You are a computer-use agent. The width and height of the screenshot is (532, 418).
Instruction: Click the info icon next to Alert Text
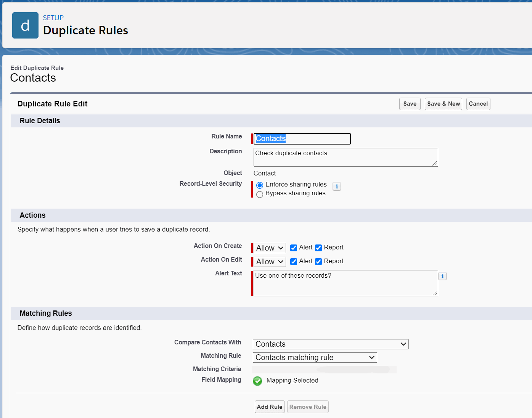pyautogui.click(x=442, y=276)
